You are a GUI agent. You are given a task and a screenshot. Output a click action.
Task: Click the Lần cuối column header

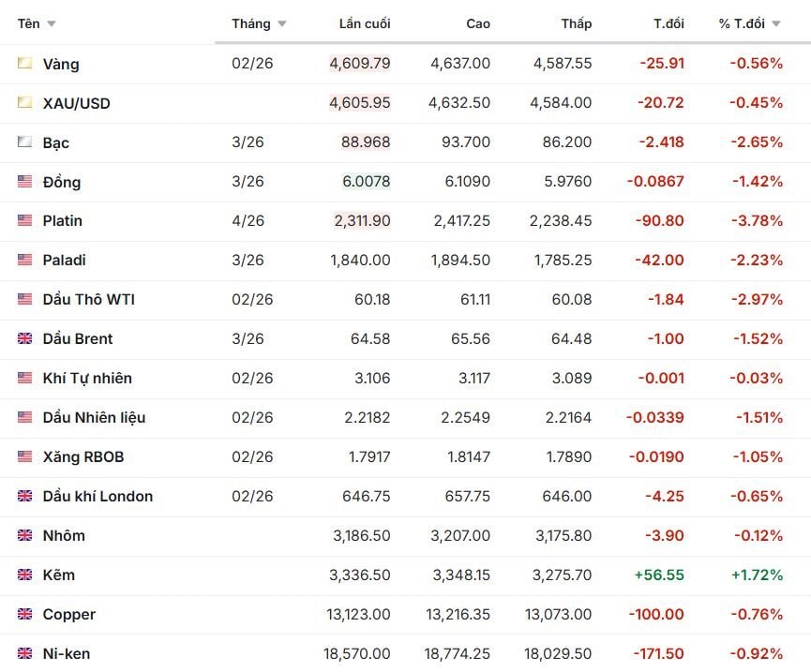tap(365, 23)
